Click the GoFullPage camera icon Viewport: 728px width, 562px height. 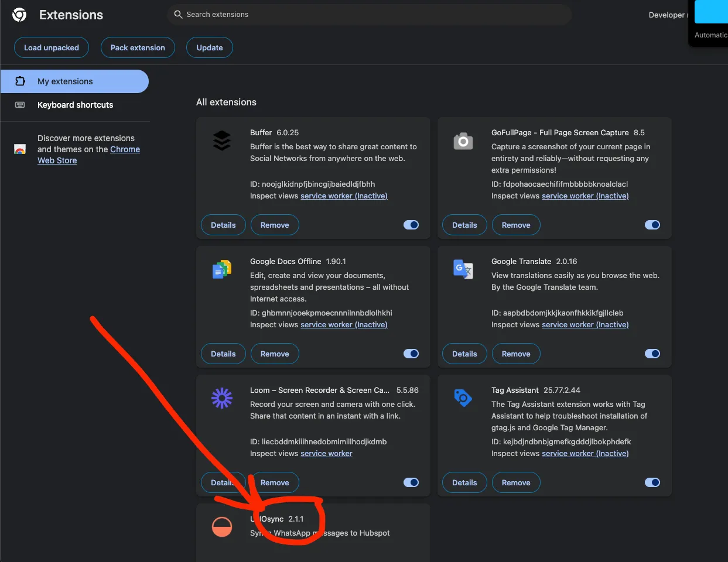click(463, 140)
